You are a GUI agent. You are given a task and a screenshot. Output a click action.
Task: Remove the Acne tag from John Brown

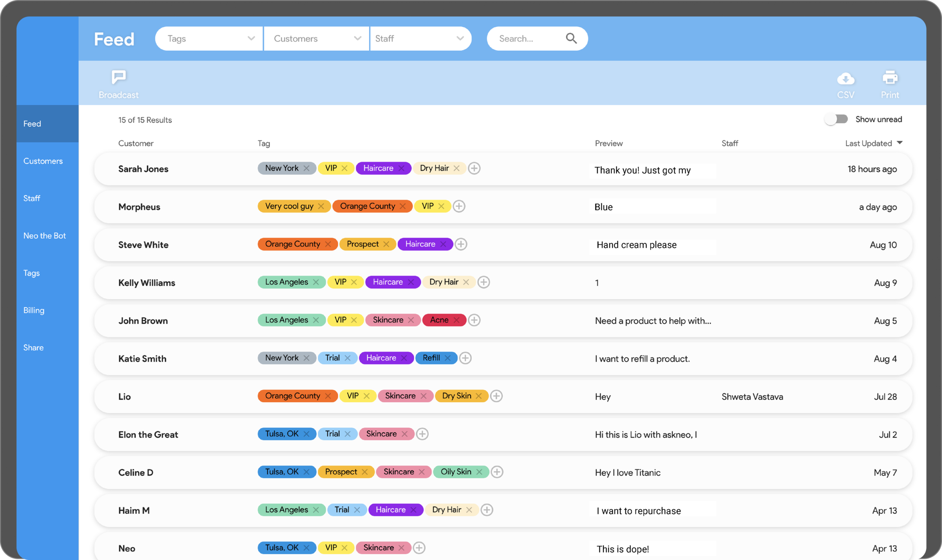coord(456,320)
